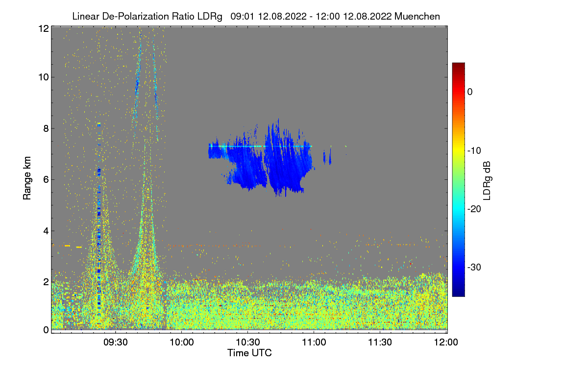Image resolution: width=588 pixels, height=392 pixels.
Task: Click the range tick label 8
Action: [46, 128]
